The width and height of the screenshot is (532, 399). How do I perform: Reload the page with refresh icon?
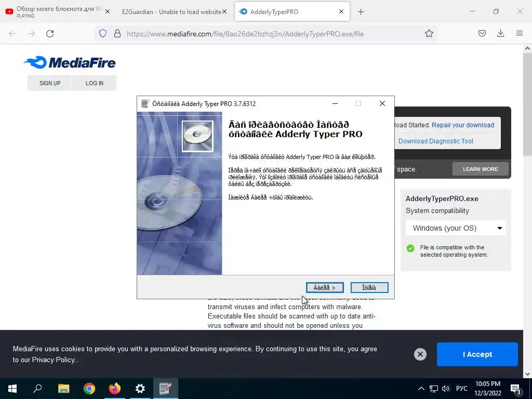[x=50, y=34]
